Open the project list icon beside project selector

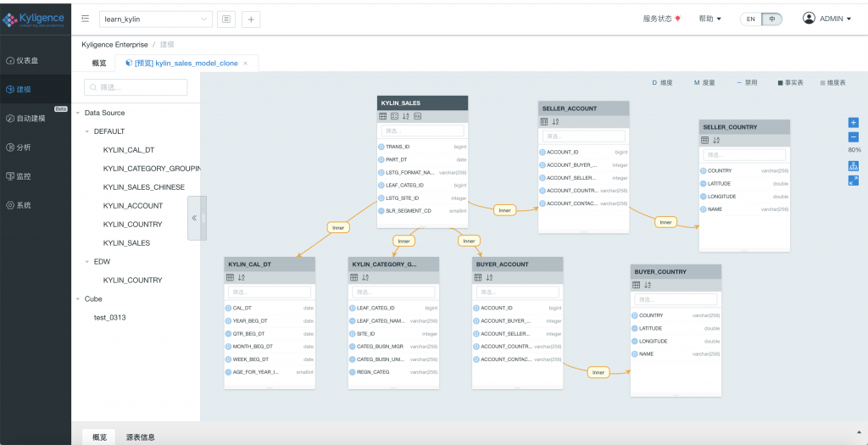tap(226, 19)
